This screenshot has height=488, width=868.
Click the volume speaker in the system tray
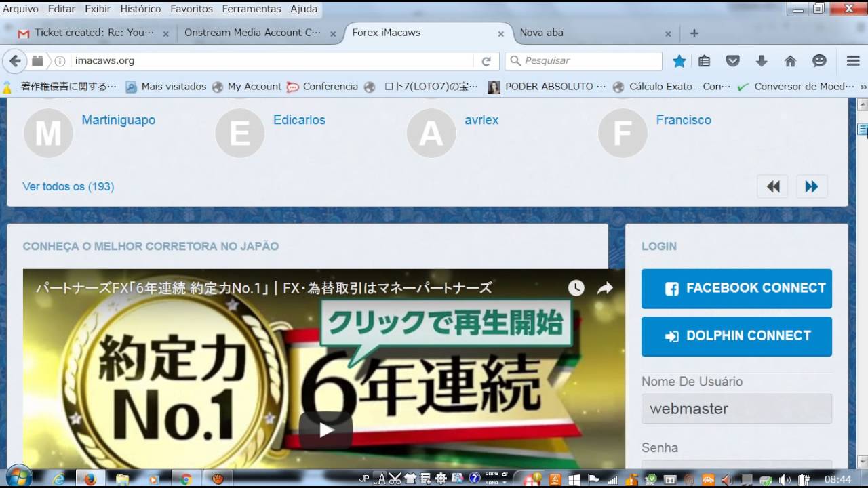[785, 479]
